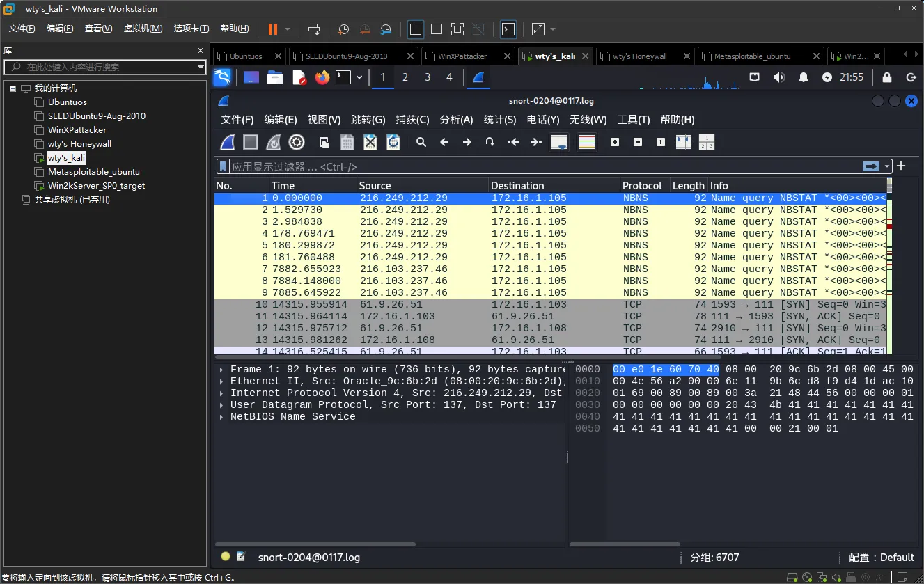The width and height of the screenshot is (924, 584).
Task: Expand the Ethernet II detail row
Action: (x=221, y=381)
